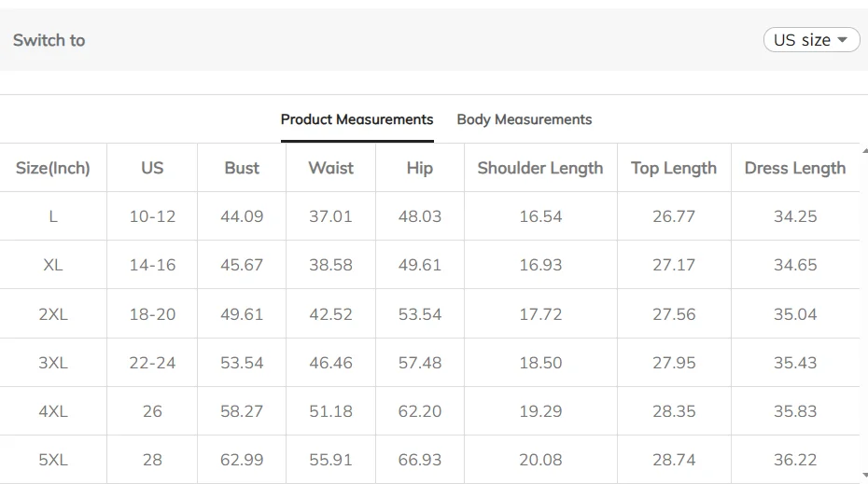Click the Hip column header
The width and height of the screenshot is (868, 484).
point(420,168)
